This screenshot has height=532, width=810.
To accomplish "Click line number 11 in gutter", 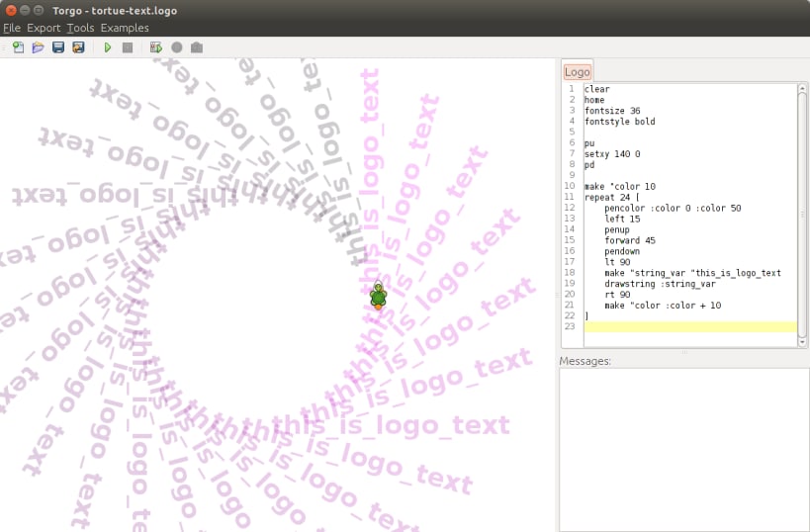I will tap(570, 197).
